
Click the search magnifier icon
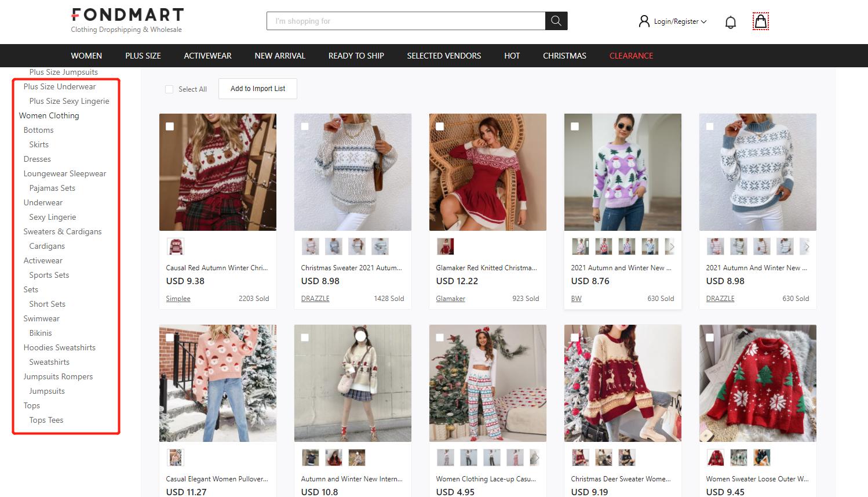point(556,21)
